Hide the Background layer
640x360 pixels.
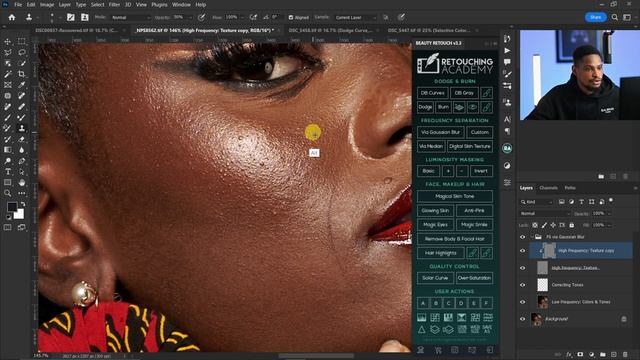coord(523,319)
